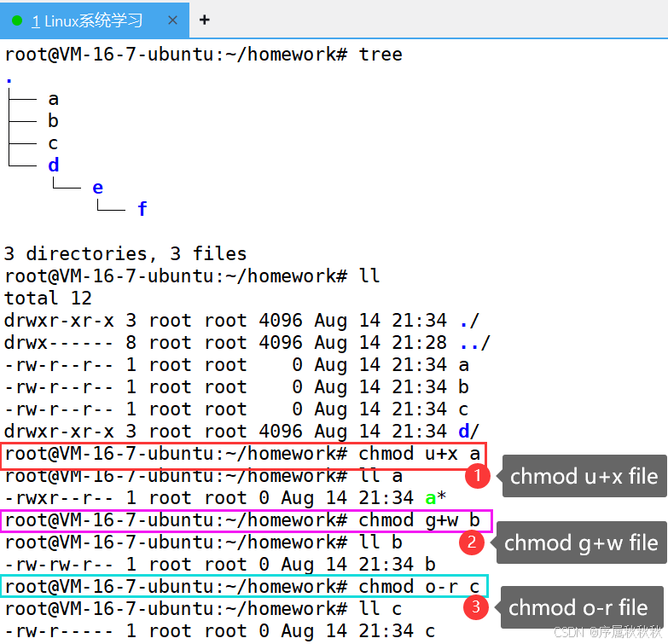Image resolution: width=668 pixels, height=644 pixels.
Task: Click the 'chmod u+x a' command
Action: [419, 454]
